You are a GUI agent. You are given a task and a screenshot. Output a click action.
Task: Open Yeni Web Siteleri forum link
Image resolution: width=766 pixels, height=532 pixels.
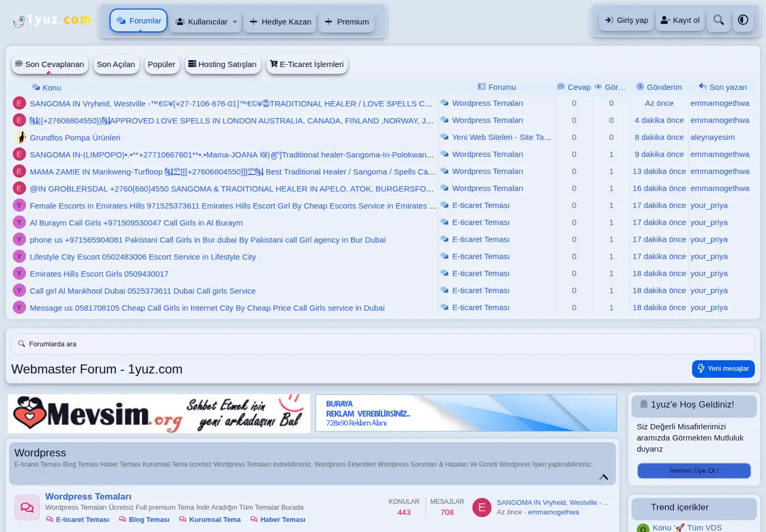click(502, 137)
